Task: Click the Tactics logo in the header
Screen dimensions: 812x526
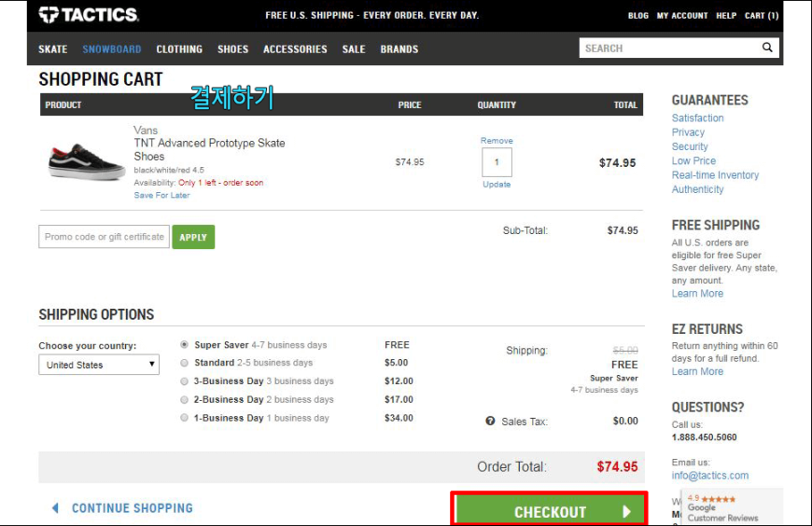Action: coord(89,15)
